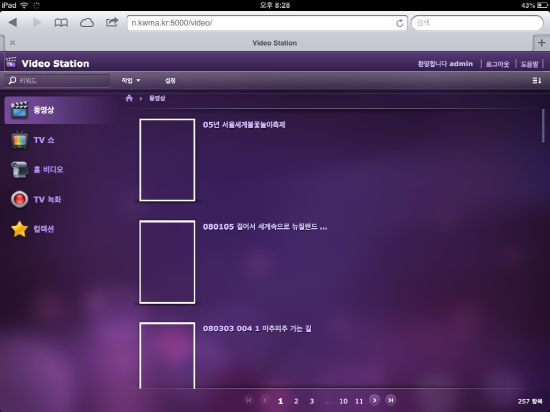This screenshot has width=550, height=412.
Task: Tap the Safari share icon
Action: (112, 22)
